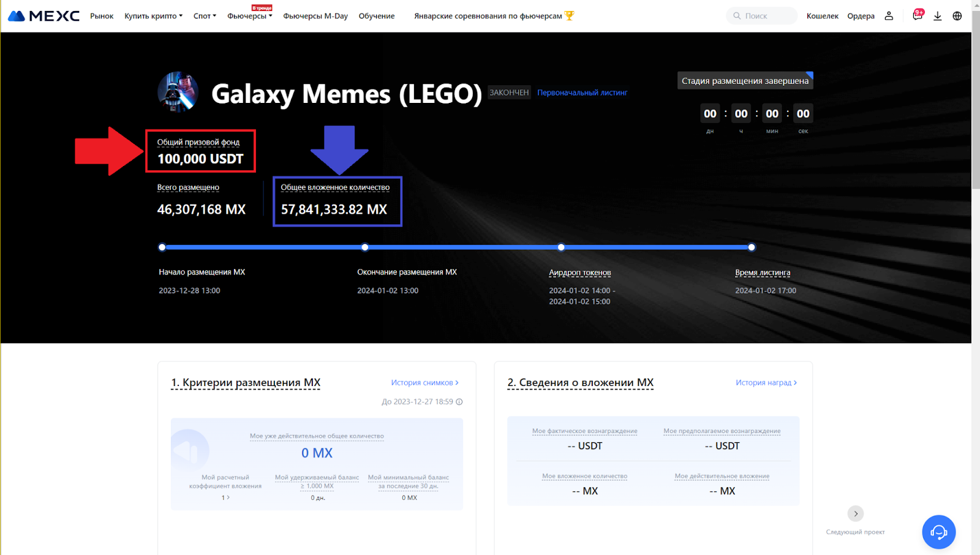Click the 2023-12-28 13:00 start date

(189, 291)
